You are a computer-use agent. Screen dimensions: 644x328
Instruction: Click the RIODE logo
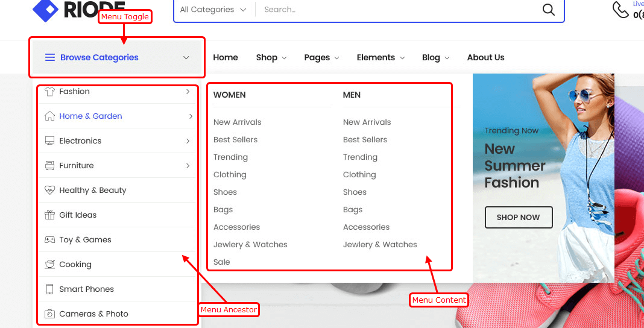(x=78, y=9)
